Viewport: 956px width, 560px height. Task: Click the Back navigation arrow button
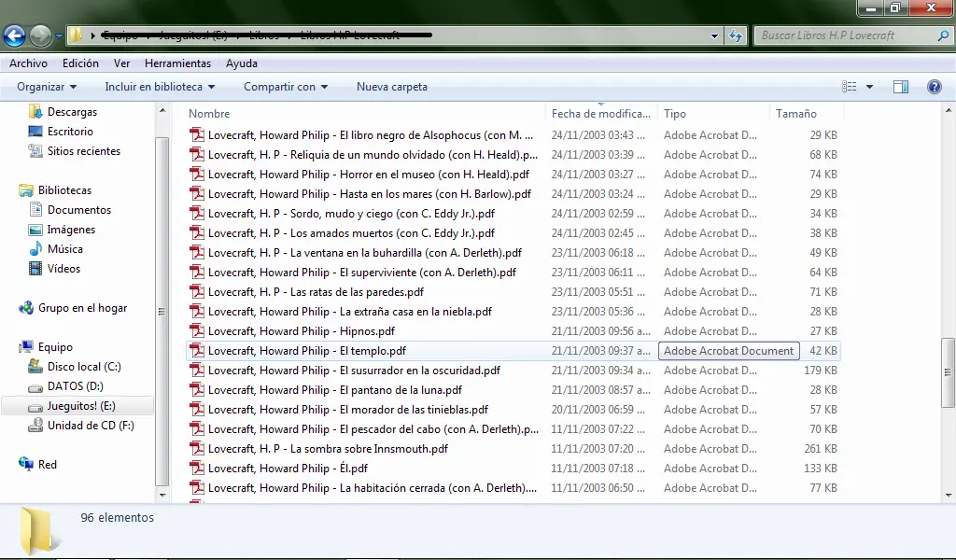(15, 36)
